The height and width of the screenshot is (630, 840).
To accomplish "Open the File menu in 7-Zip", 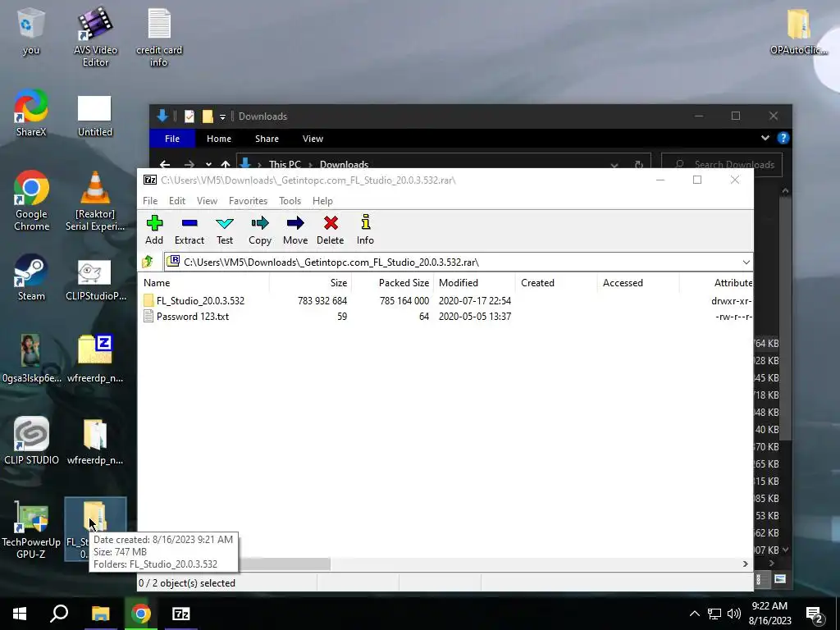I will pyautogui.click(x=150, y=201).
